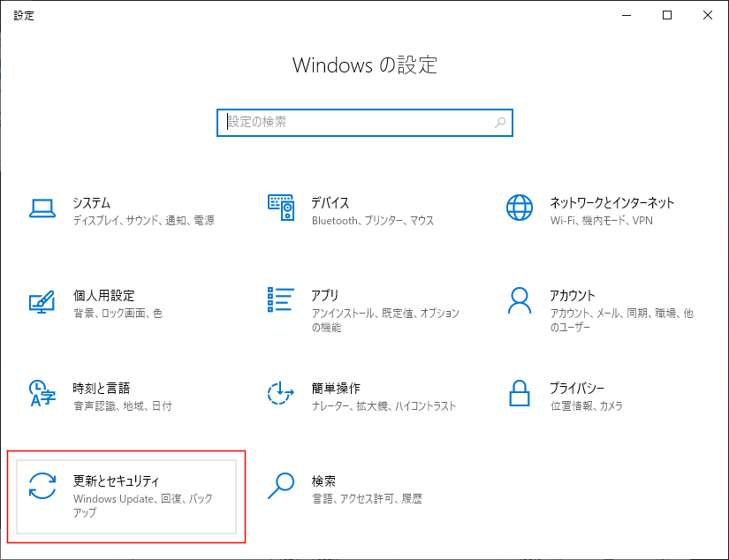Image resolution: width=729 pixels, height=560 pixels.
Task: Click the text Bluetooth、プリンター、マウス
Action: pos(373,221)
